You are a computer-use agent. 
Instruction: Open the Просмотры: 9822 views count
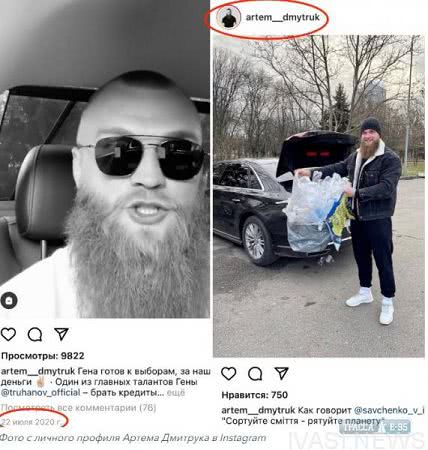pos(43,356)
